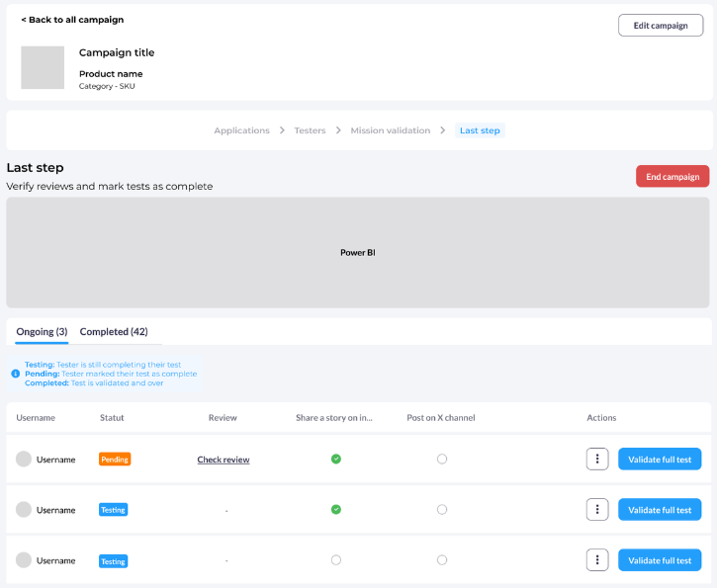This screenshot has height=588, width=717.
Task: Open the three-dot menu in the last row
Action: click(x=596, y=560)
